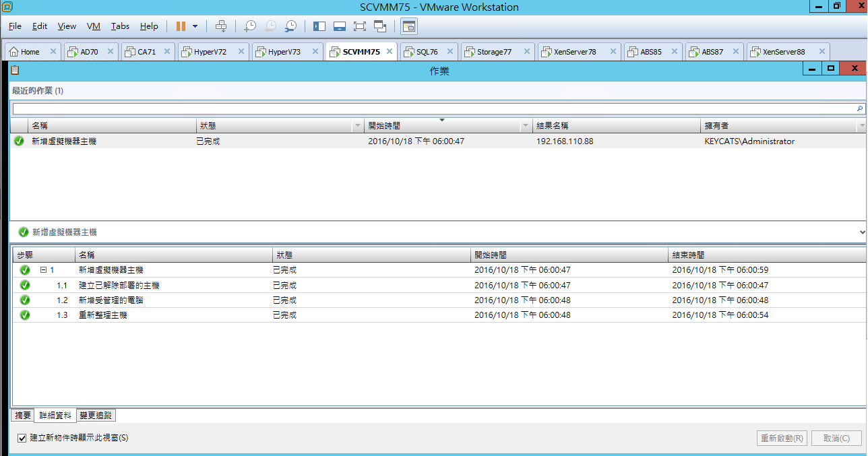
Task: Collapse step 1 tree node
Action: pos(43,270)
